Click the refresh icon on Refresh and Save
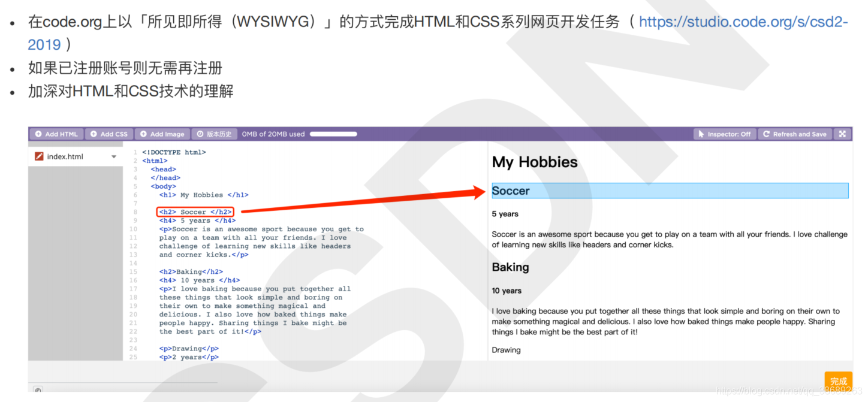The height and width of the screenshot is (402, 868). (x=766, y=134)
